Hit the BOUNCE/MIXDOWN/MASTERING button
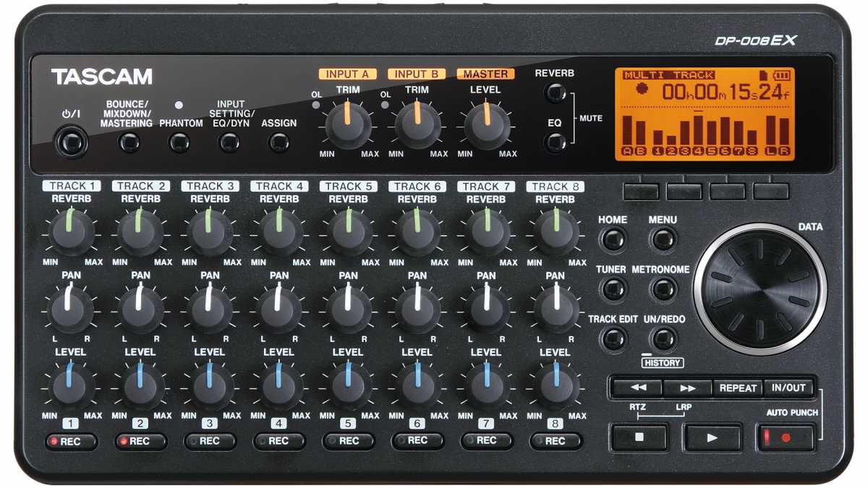The height and width of the screenshot is (488, 868). 129,143
